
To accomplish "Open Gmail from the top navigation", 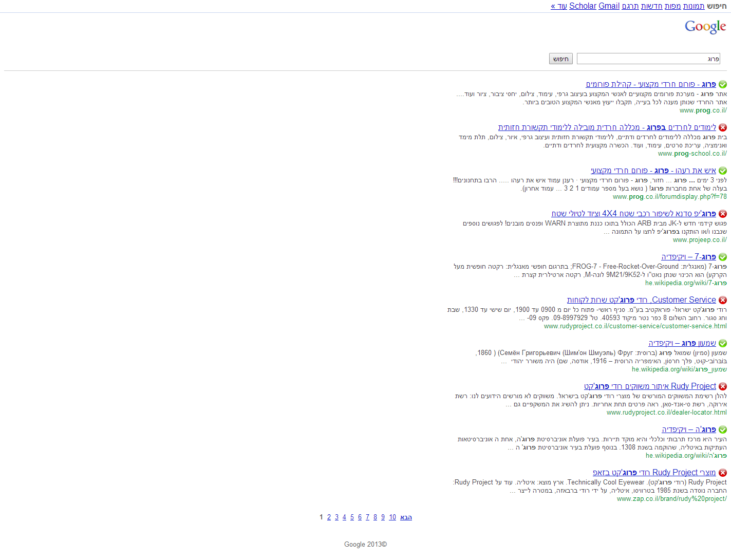I will [609, 6].
